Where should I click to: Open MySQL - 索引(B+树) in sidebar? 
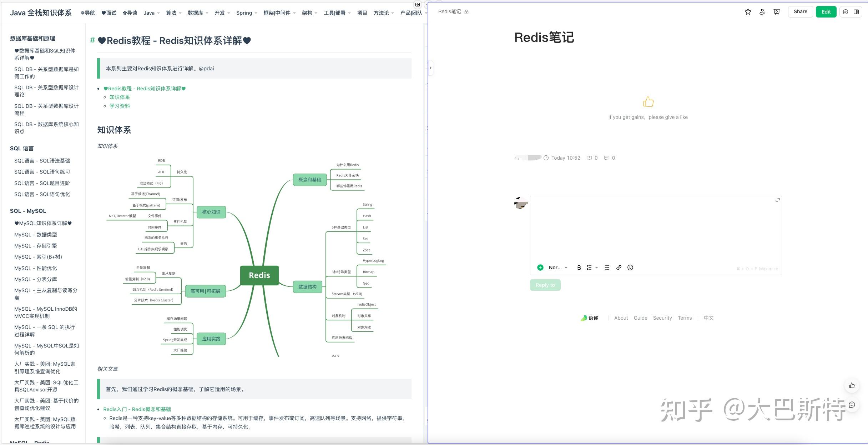pyautogui.click(x=38, y=257)
